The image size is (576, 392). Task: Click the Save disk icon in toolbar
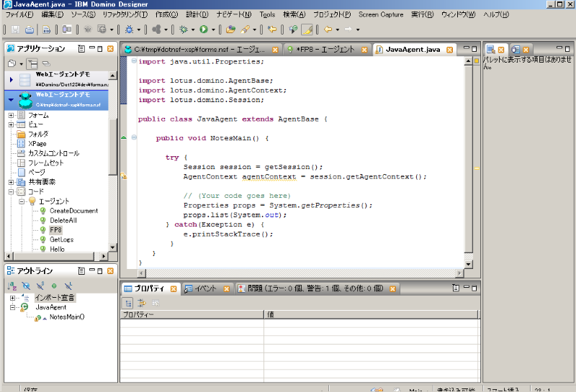pos(15,29)
